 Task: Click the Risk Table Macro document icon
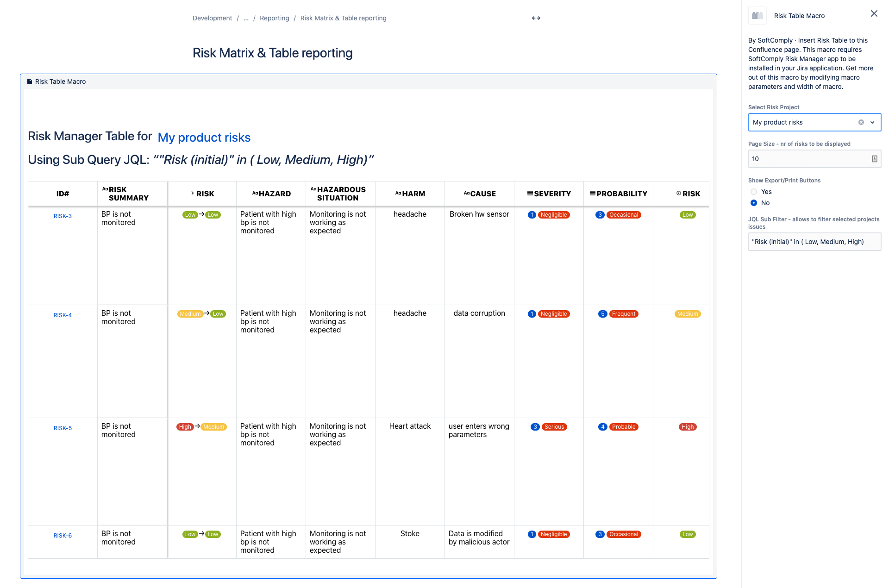pyautogui.click(x=30, y=81)
